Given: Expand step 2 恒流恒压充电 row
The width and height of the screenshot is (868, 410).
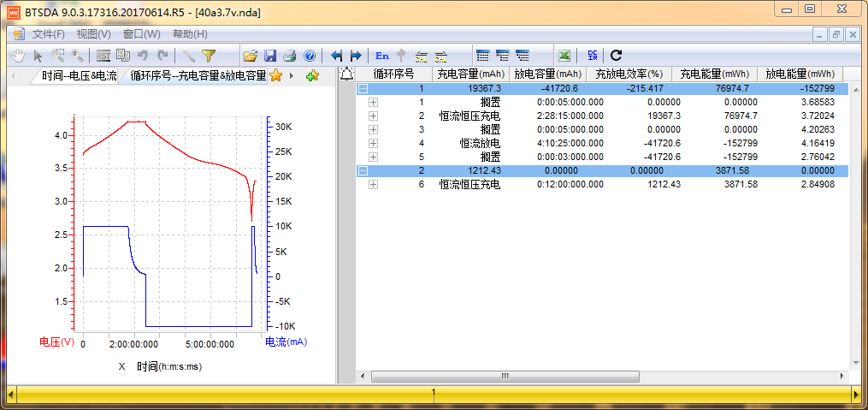Looking at the screenshot, I should tap(373, 116).
